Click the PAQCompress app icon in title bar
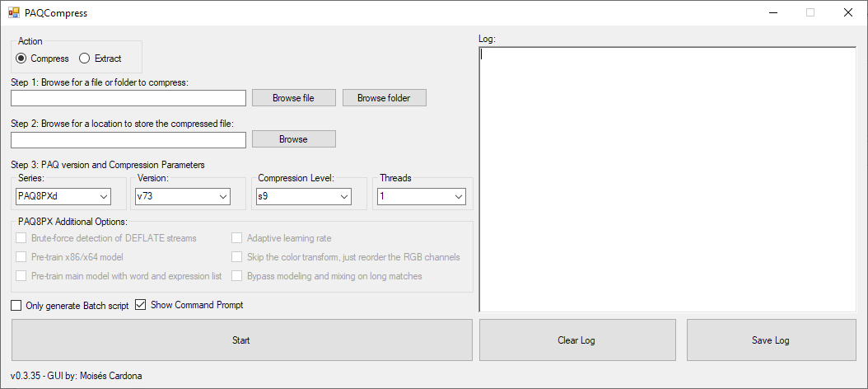The image size is (868, 389). point(13,13)
